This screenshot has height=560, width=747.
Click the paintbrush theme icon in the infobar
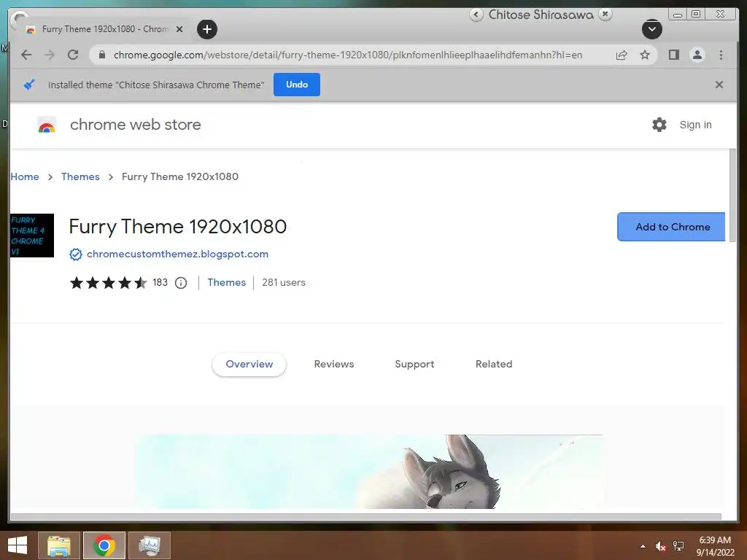point(29,85)
